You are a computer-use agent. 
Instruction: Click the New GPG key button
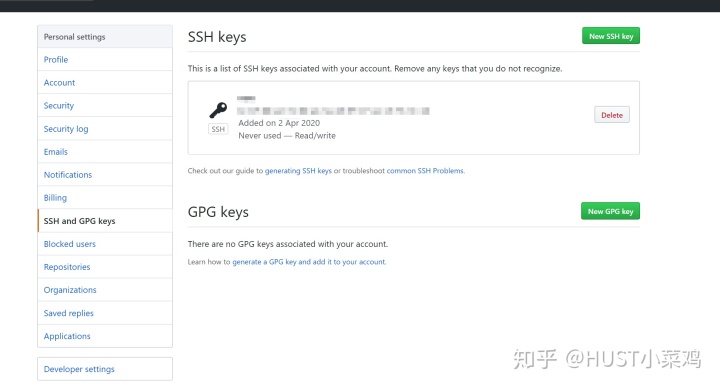(x=610, y=211)
